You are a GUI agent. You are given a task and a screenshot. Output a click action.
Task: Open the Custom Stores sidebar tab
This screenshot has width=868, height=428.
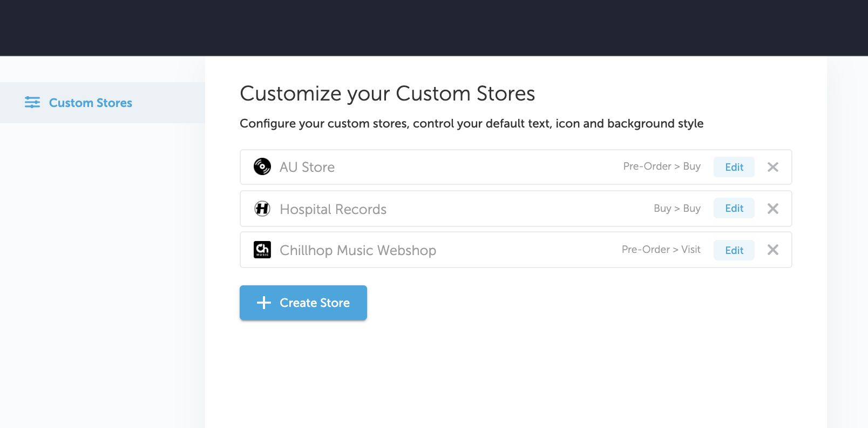pos(103,103)
